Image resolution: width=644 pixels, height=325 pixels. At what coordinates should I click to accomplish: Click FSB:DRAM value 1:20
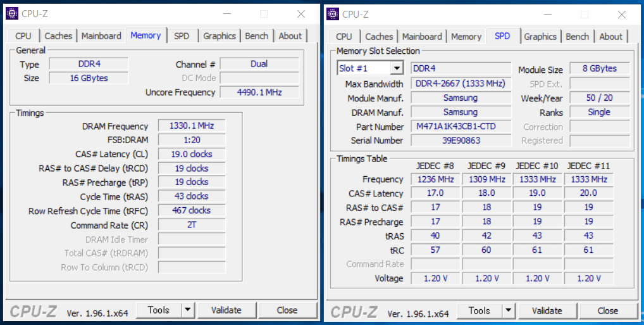click(192, 140)
